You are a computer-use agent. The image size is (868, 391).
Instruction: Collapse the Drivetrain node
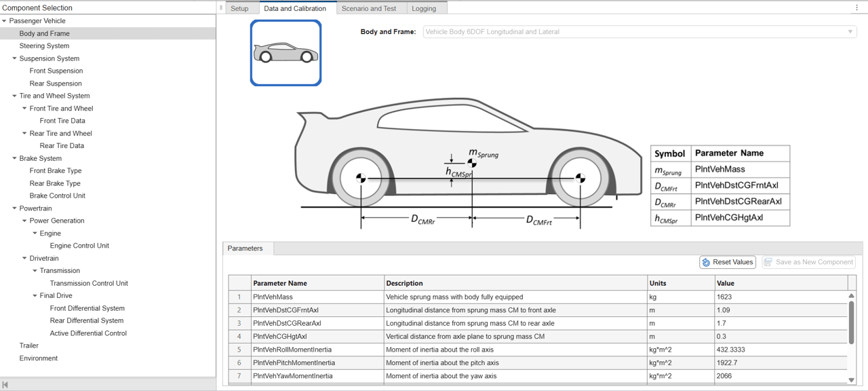point(25,259)
